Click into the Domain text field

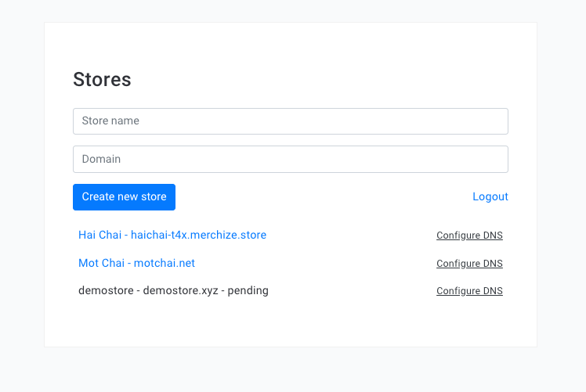tap(291, 160)
